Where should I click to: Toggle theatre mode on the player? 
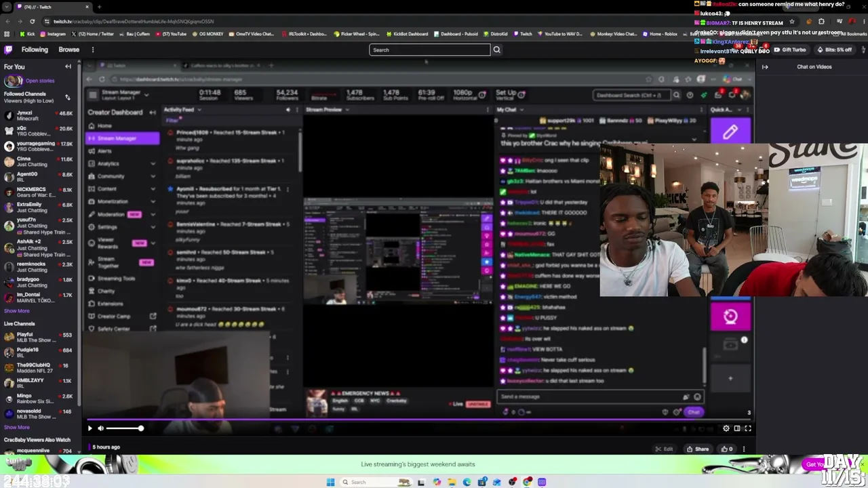[737, 428]
